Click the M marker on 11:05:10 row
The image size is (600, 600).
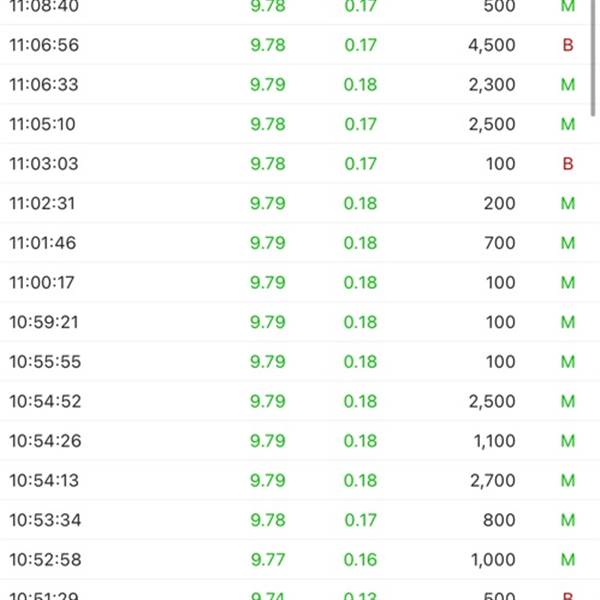click(x=568, y=124)
